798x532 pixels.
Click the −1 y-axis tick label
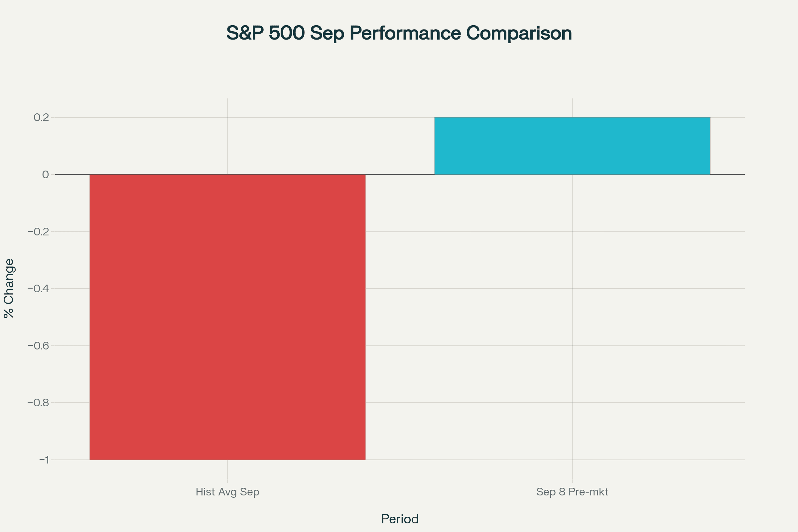pyautogui.click(x=44, y=460)
